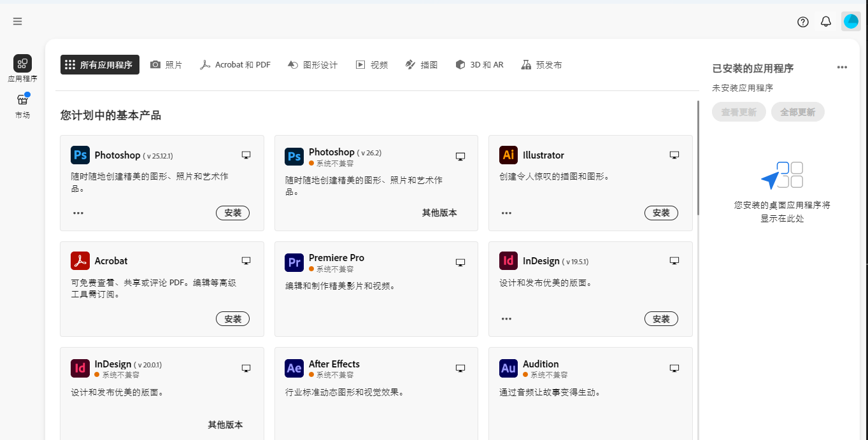Expand more options for Photoshop v25.12.1
This screenshot has width=868, height=440.
(78, 213)
